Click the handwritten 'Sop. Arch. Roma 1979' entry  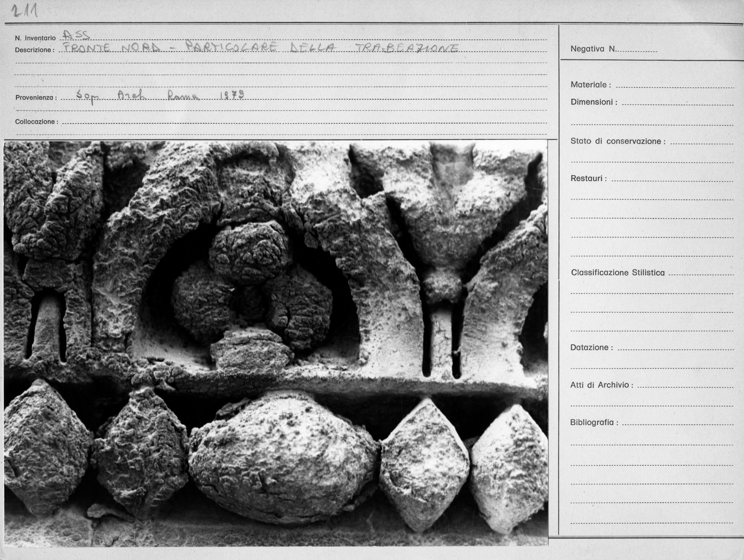160,96
